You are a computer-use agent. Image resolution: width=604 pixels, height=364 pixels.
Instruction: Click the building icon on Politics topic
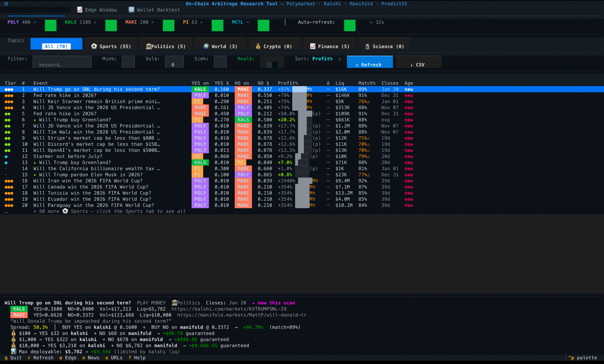pyautogui.click(x=148, y=46)
